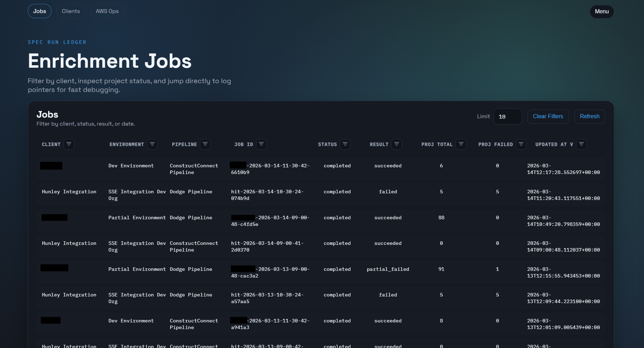
Task: Click the PIPELINE column header text
Action: click(184, 145)
